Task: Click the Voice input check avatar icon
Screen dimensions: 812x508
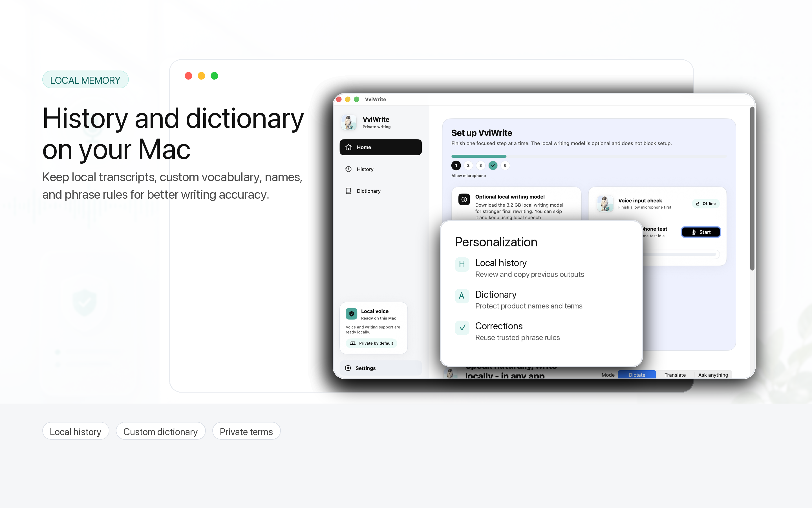Action: tap(605, 203)
